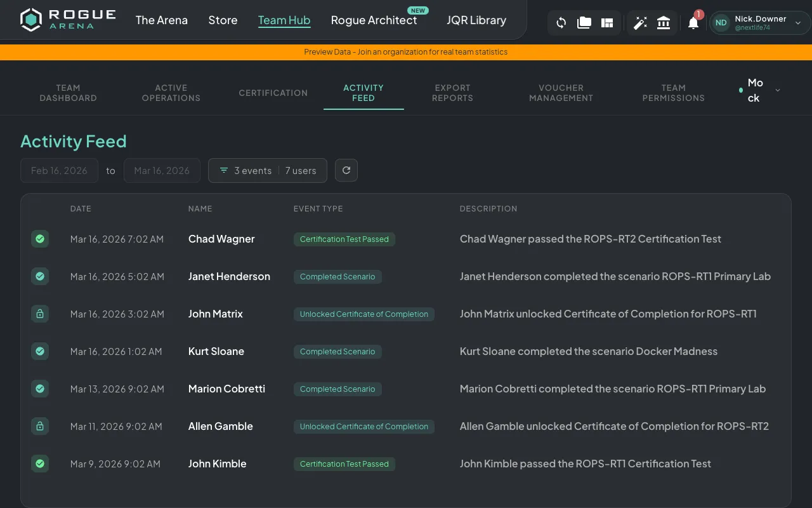Select Store in the main navigation

[223, 20]
